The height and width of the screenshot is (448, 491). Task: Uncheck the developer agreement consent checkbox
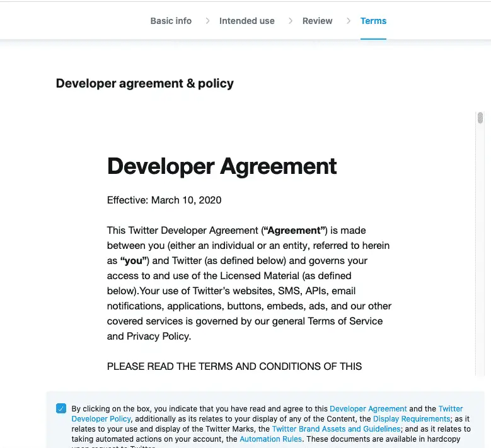[61, 408]
